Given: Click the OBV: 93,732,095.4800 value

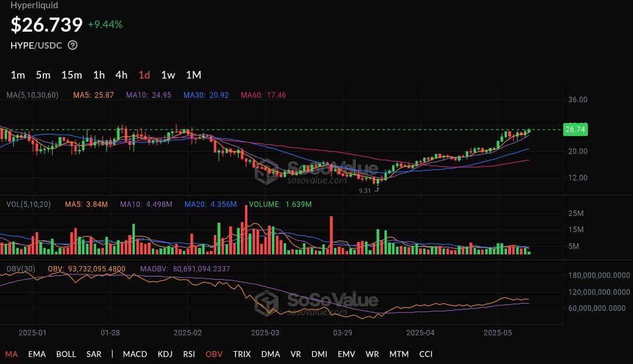Looking at the screenshot, I should (x=86, y=269).
